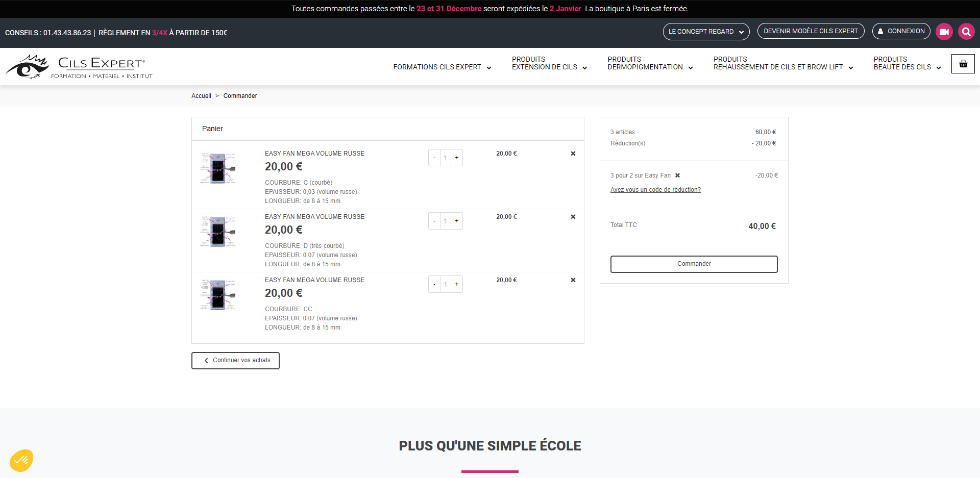Click the 'Réduction(s)' label
Image resolution: width=980 pixels, height=478 pixels.
point(628,143)
